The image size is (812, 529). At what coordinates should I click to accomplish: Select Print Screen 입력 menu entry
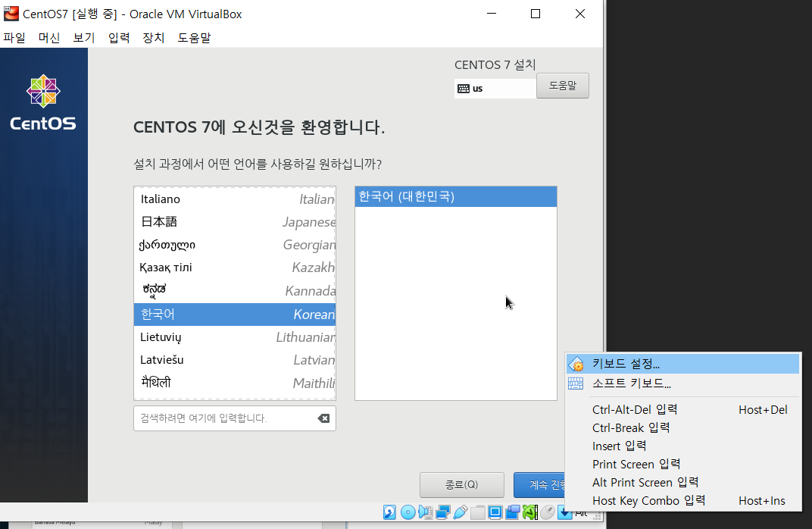(682, 464)
